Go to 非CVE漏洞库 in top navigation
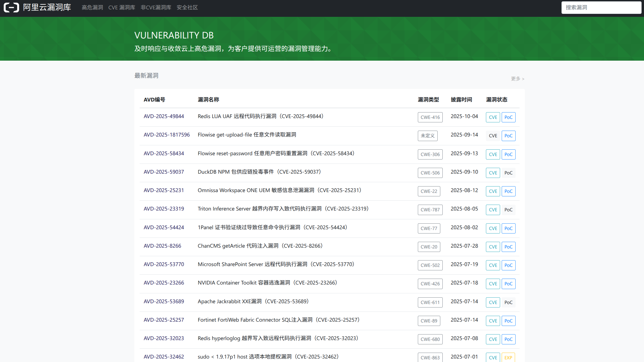This screenshot has height=362, width=644. coord(156,7)
